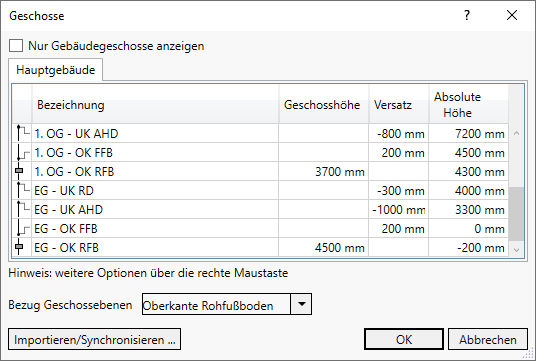The image size is (536, 361).
Task: Click the vertical scrollbar thumb
Action: [x=517, y=214]
